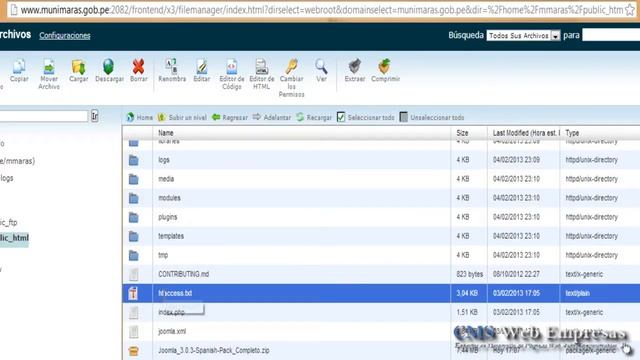
Task: Click Subir un nivel
Action: tap(182, 117)
